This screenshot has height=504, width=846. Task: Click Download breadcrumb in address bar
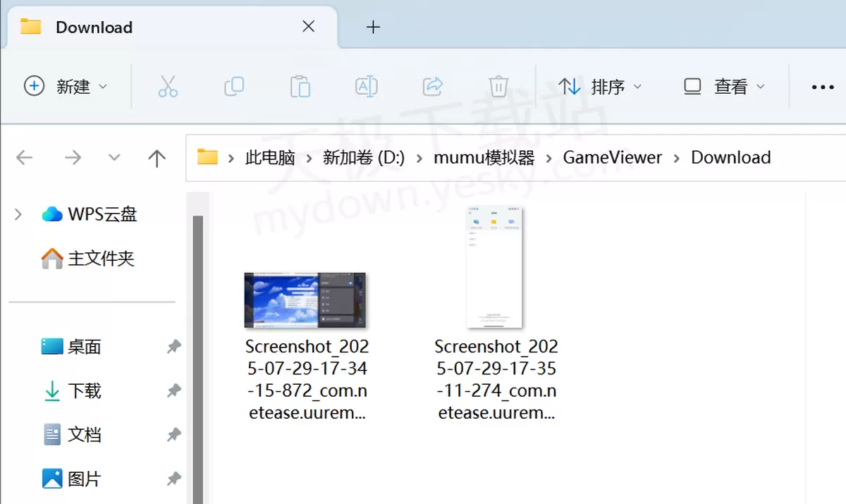pyautogui.click(x=731, y=157)
